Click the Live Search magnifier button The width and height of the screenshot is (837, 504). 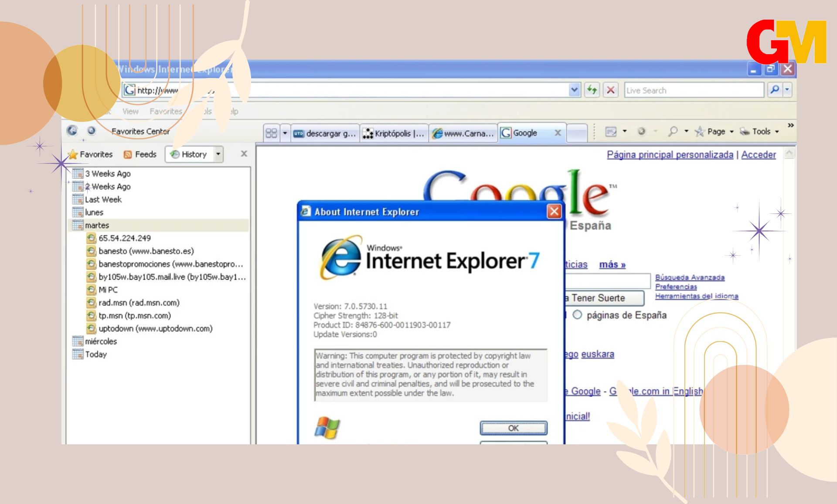click(775, 90)
